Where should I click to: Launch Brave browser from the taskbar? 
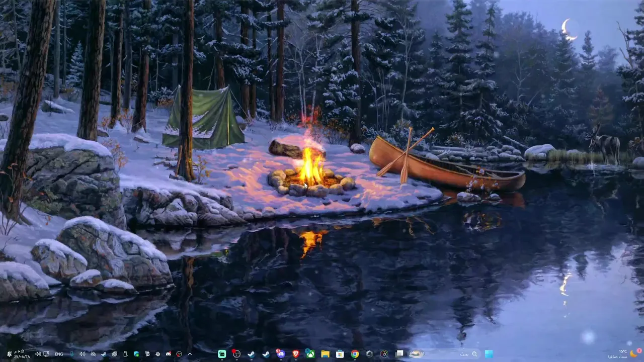pyautogui.click(x=296, y=354)
